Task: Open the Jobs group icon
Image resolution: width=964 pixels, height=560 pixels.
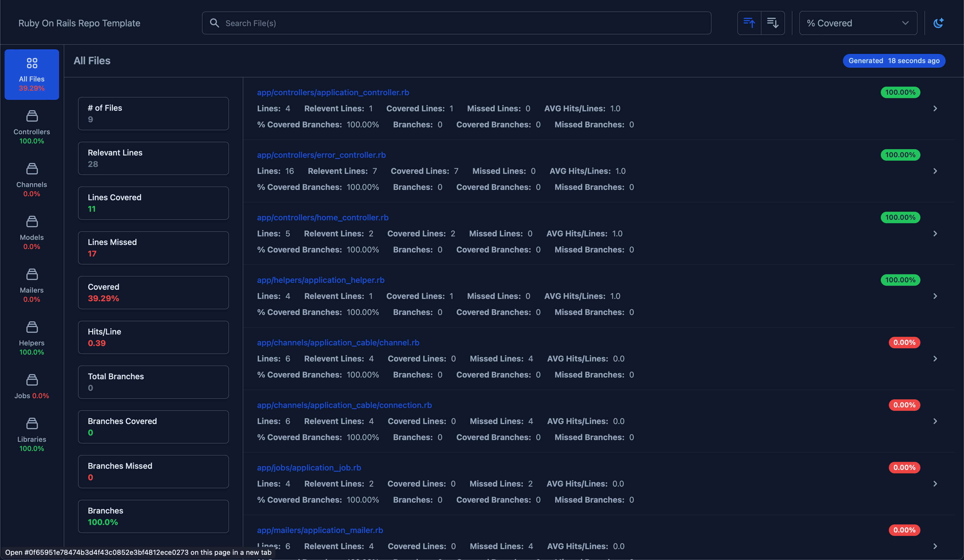Action: pos(32,380)
